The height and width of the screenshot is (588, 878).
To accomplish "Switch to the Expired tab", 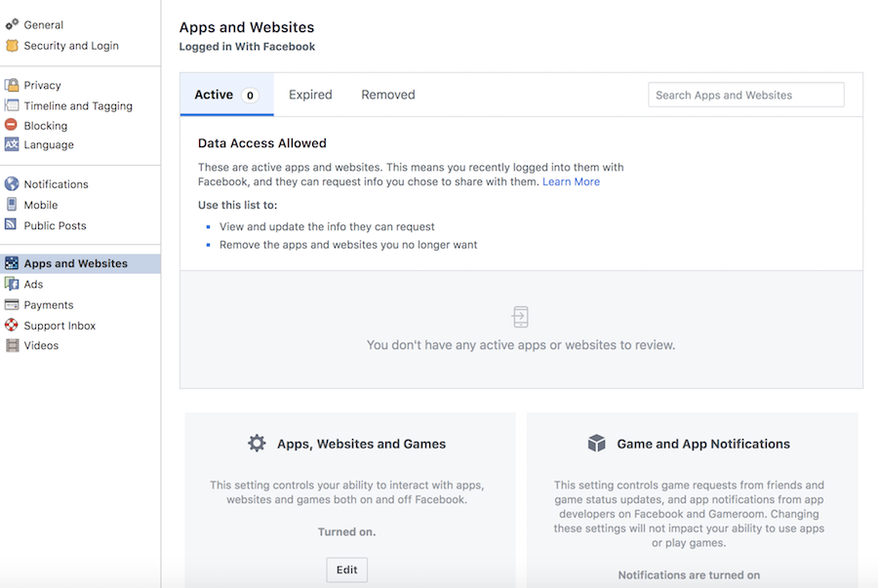I will click(x=310, y=95).
